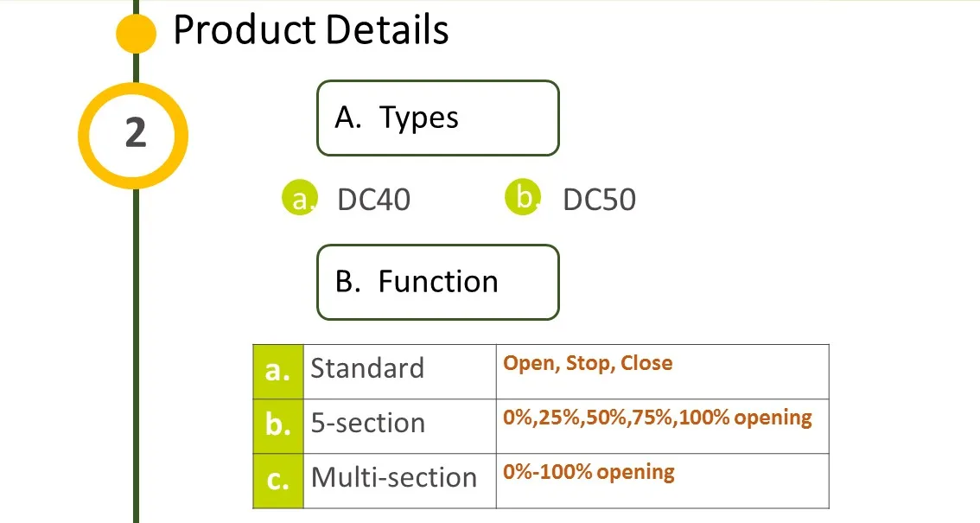Click the DC40 type label
This screenshot has height=523, width=980.
[373, 200]
